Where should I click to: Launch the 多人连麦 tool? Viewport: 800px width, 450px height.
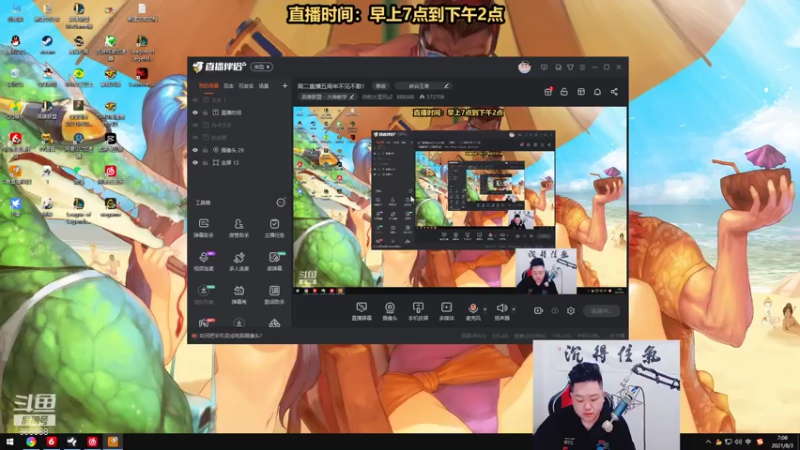239,261
